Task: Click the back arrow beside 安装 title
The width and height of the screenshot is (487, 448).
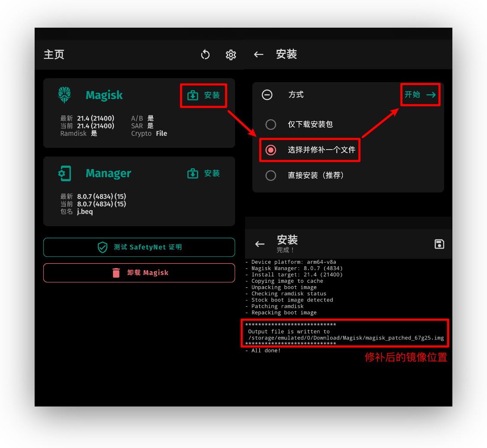Action: (258, 54)
